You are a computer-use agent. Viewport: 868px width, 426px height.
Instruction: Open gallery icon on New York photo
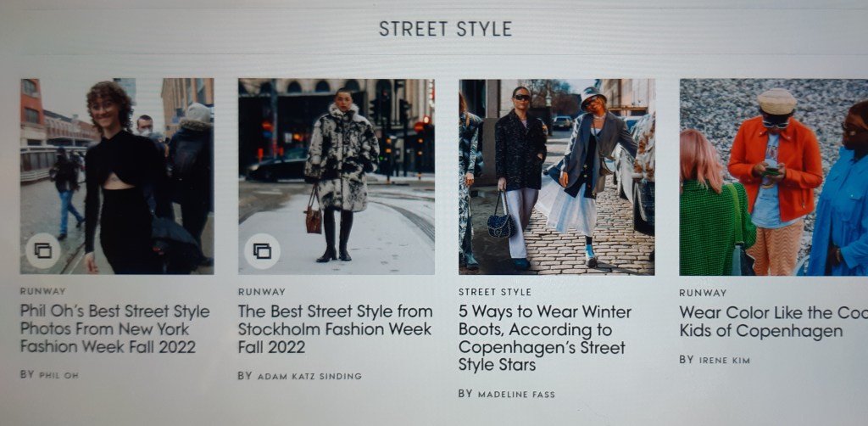tap(43, 251)
